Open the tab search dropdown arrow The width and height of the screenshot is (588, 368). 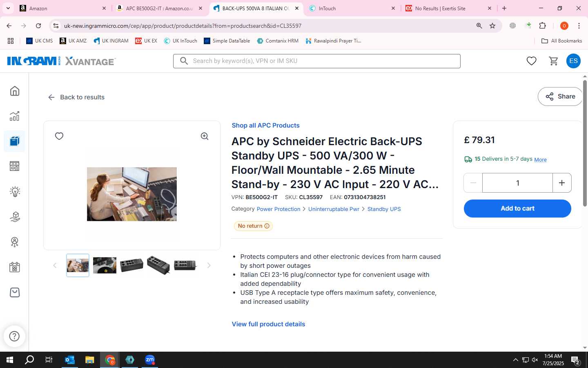click(x=8, y=8)
